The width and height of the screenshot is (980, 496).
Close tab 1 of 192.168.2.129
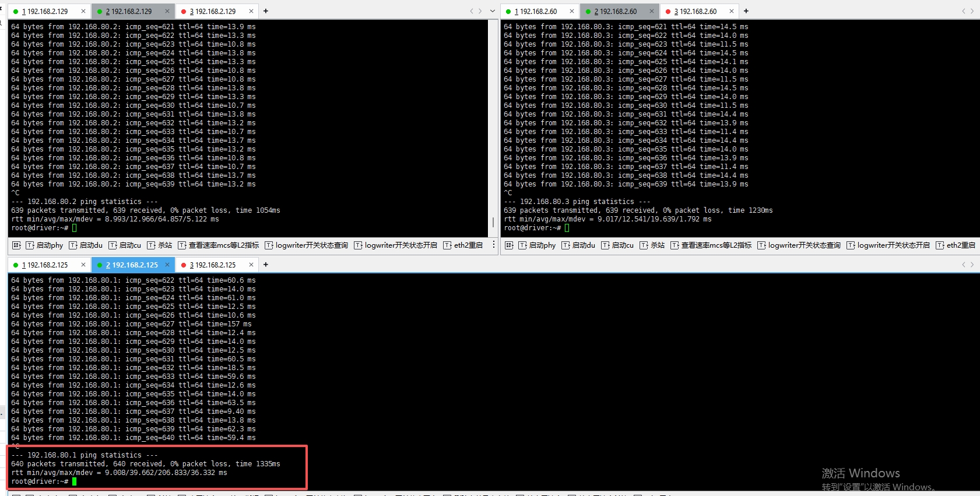point(83,11)
